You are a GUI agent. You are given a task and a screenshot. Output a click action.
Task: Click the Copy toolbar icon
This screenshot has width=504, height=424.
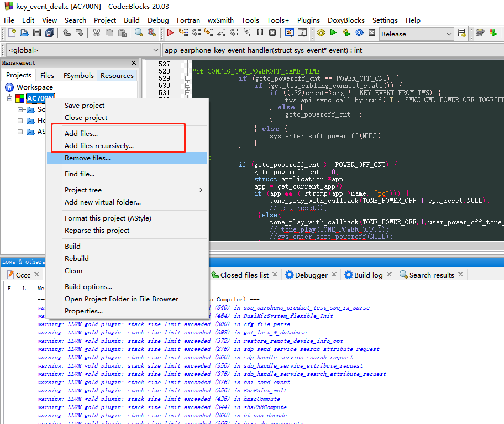(109, 33)
